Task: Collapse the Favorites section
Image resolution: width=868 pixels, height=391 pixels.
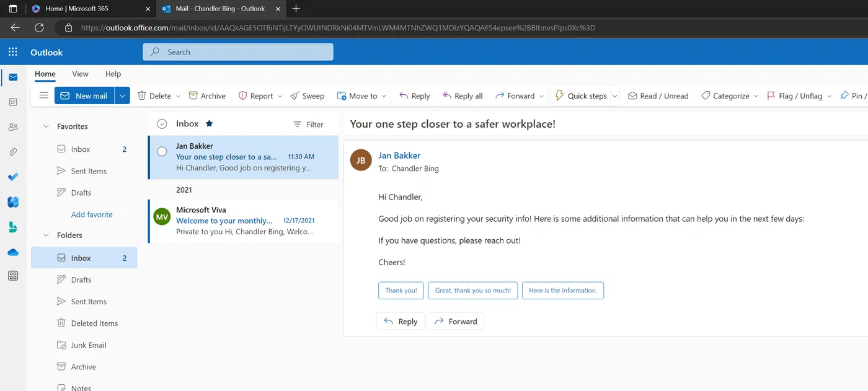Action: pyautogui.click(x=45, y=126)
